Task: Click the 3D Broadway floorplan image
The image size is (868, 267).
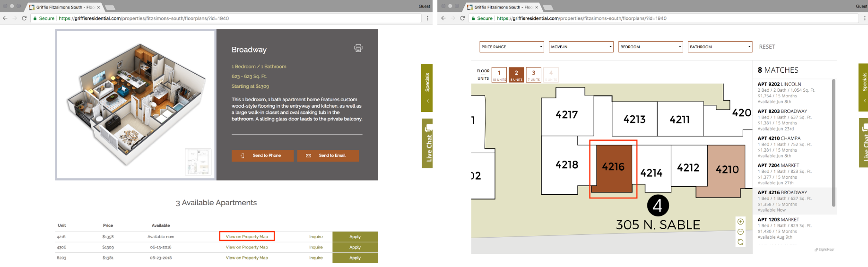Action: coord(137,104)
